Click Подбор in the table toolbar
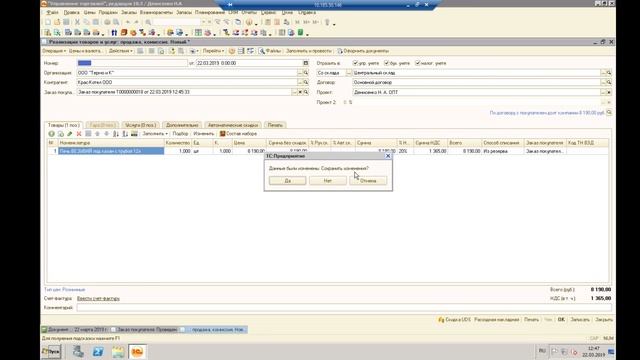640x360 pixels. [180, 134]
